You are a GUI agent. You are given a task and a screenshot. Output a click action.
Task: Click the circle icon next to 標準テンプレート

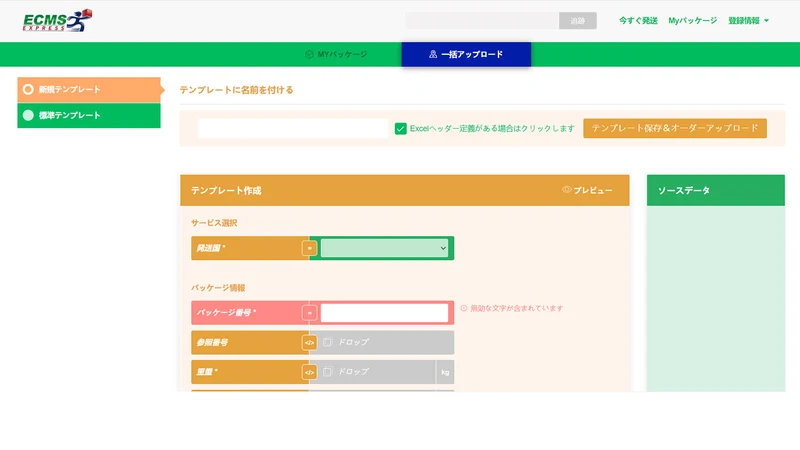click(x=28, y=115)
